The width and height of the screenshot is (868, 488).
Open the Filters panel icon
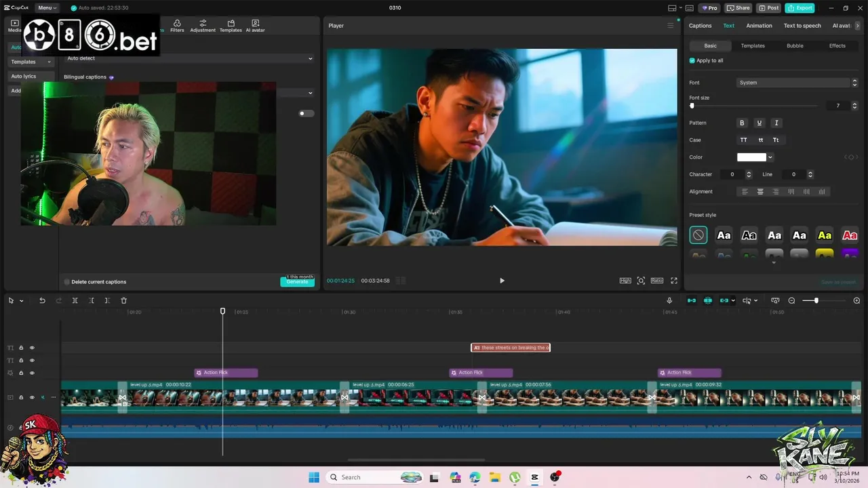click(177, 26)
